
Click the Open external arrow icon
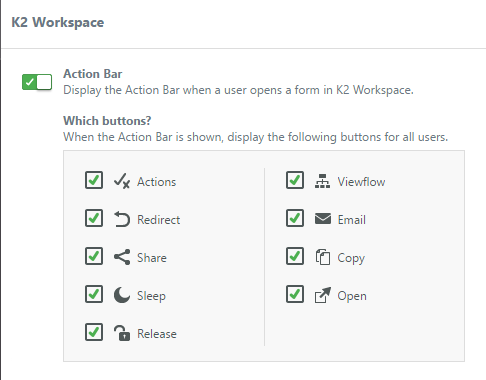[x=323, y=295]
